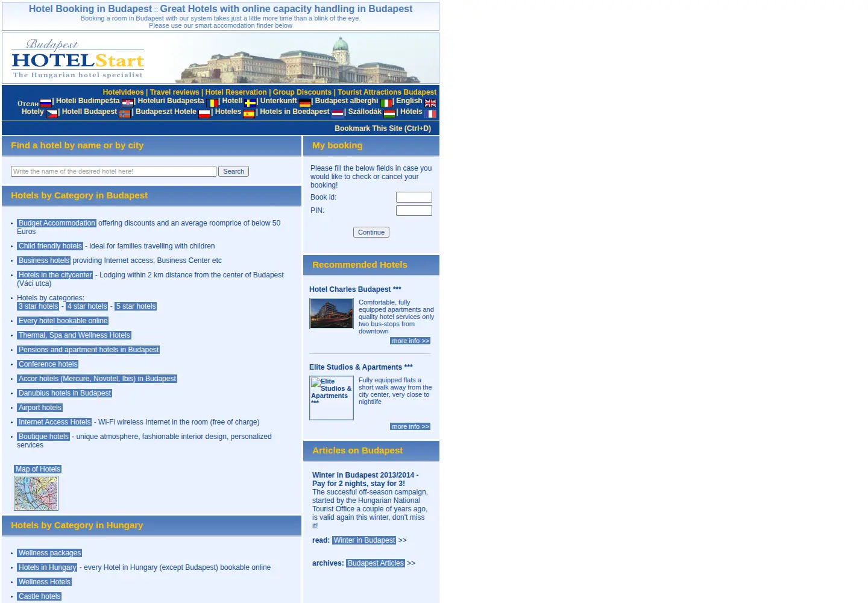
Task: Click Elite Studios & Apartments broken image
Action: pos(332,398)
